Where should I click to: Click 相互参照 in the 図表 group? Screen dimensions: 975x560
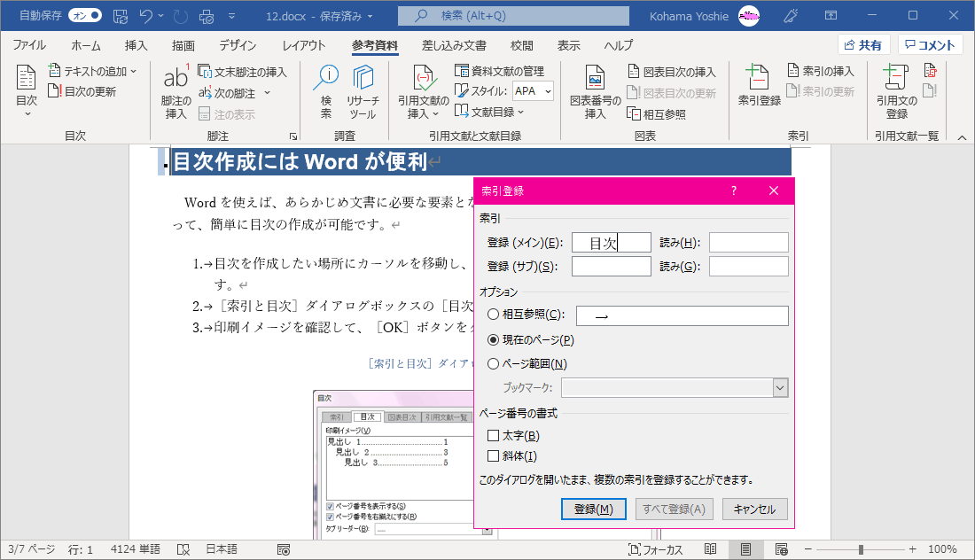(657, 113)
